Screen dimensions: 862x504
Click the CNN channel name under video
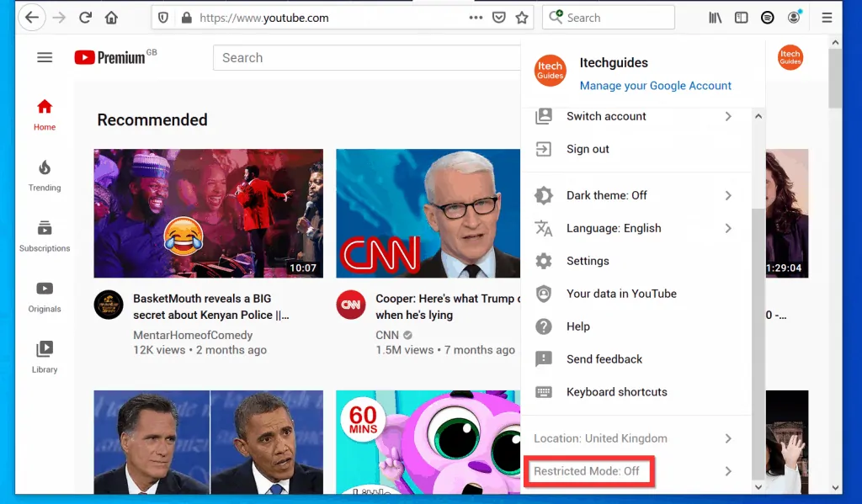pos(387,335)
